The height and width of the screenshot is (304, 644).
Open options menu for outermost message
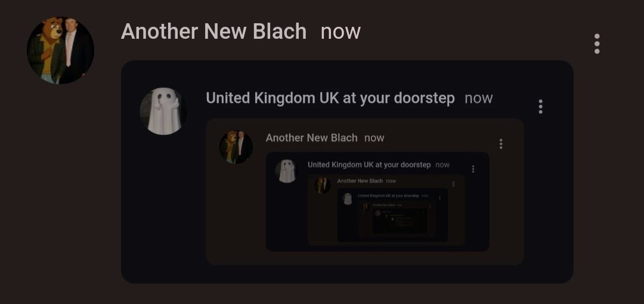pyautogui.click(x=597, y=44)
